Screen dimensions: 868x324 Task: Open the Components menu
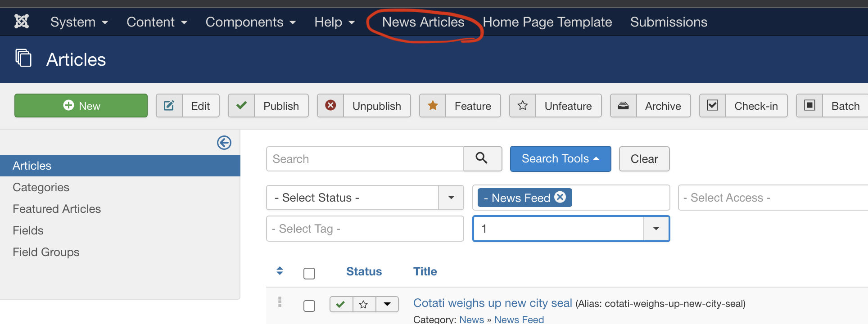[x=250, y=22]
